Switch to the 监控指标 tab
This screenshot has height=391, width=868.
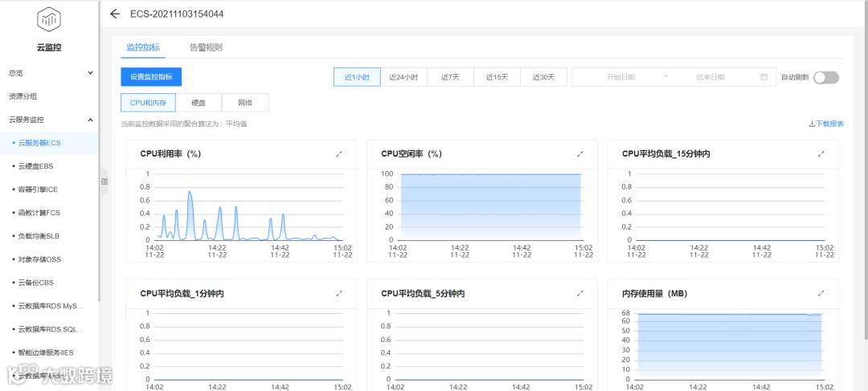pyautogui.click(x=143, y=47)
